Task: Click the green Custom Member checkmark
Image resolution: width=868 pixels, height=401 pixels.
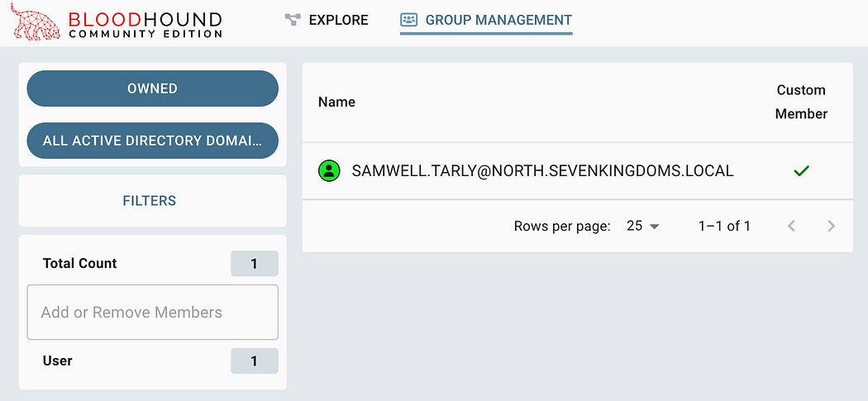Action: 801,171
